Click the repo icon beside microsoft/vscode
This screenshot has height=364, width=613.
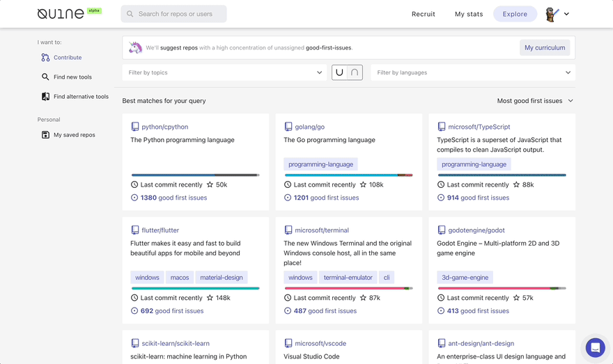pyautogui.click(x=288, y=343)
